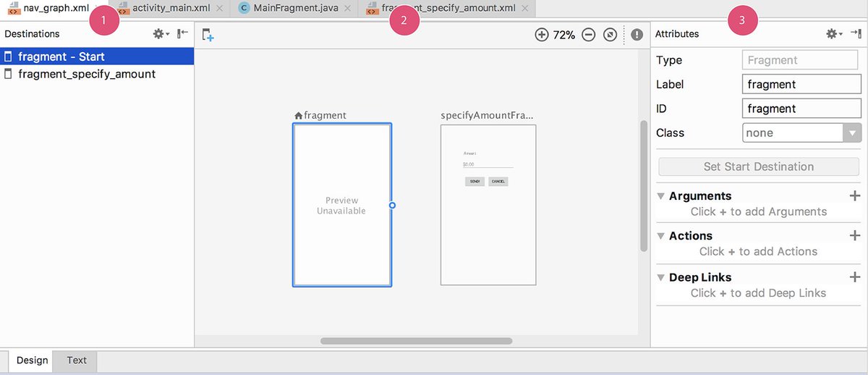The width and height of the screenshot is (868, 375).
Task: Click Set Start Destination button
Action: pyautogui.click(x=759, y=167)
